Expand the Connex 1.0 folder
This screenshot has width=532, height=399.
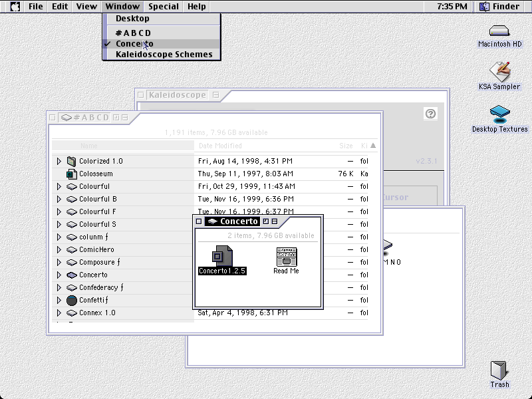(59, 313)
